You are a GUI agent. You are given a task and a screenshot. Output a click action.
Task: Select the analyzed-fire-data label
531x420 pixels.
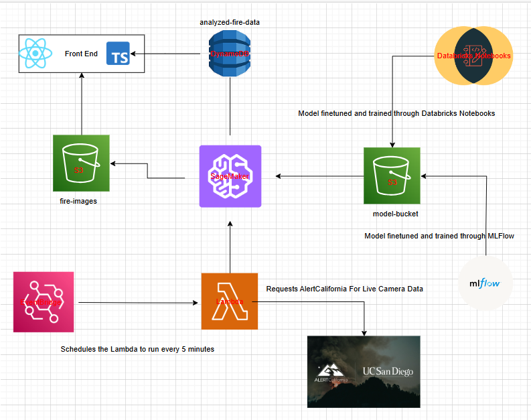pyautogui.click(x=230, y=22)
